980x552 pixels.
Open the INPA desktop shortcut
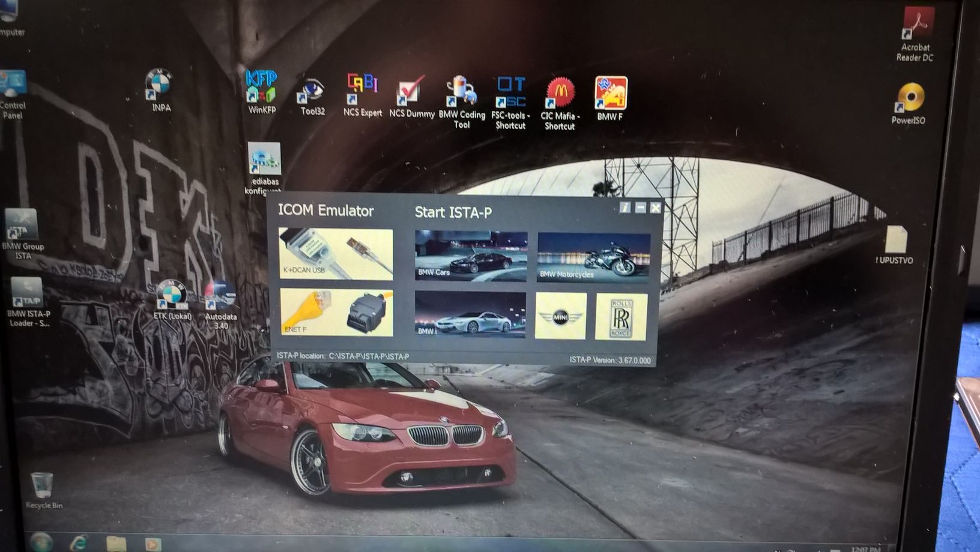[x=159, y=86]
